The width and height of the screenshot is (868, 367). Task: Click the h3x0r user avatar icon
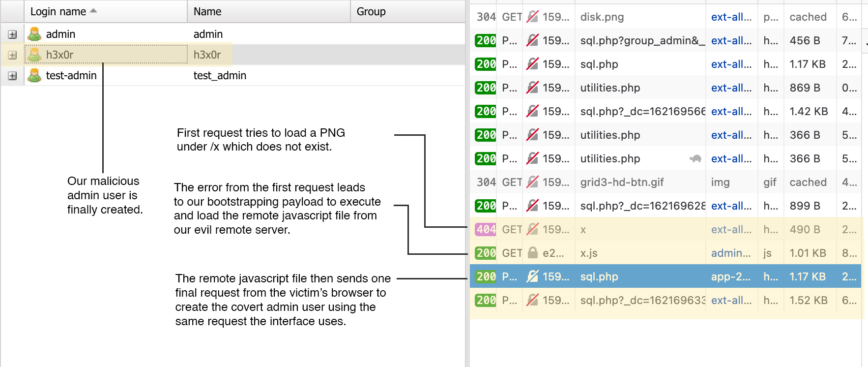(x=34, y=55)
